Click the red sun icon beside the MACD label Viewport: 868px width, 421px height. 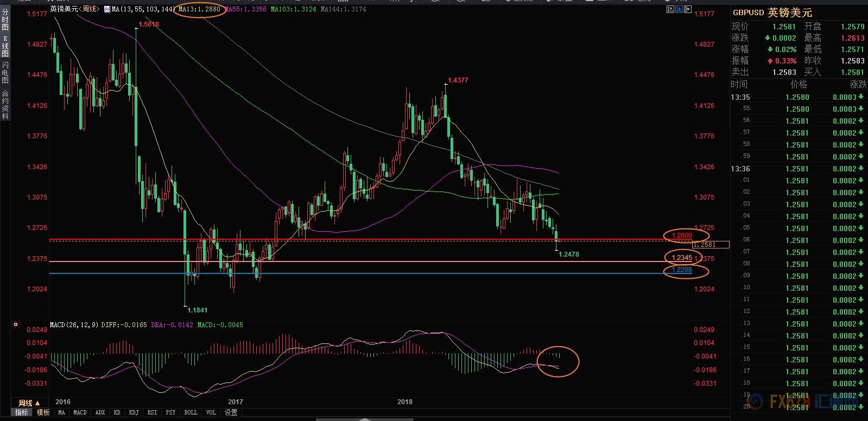coord(16,325)
